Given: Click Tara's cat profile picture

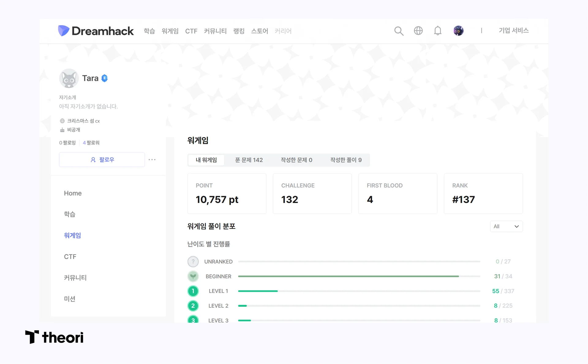Looking at the screenshot, I should pos(69,78).
